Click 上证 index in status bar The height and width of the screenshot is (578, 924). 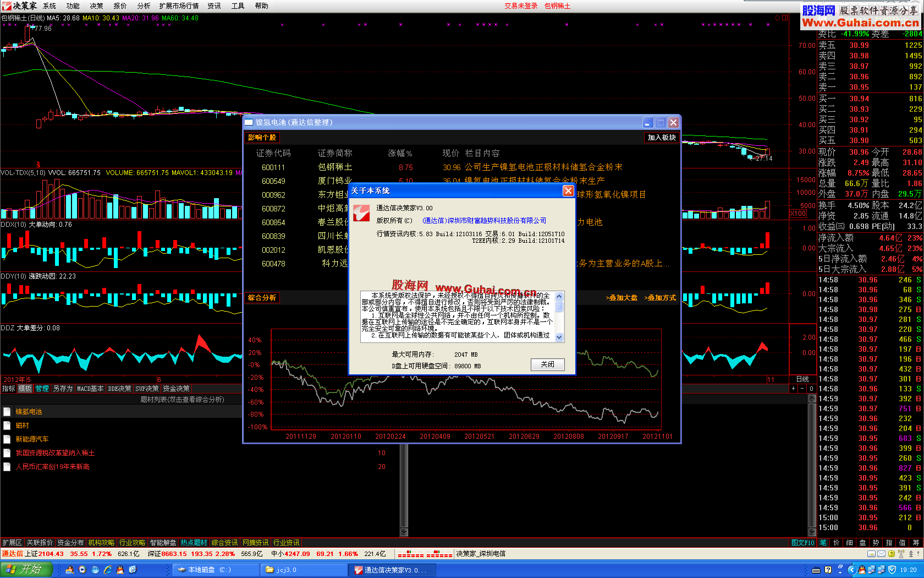tap(32, 554)
